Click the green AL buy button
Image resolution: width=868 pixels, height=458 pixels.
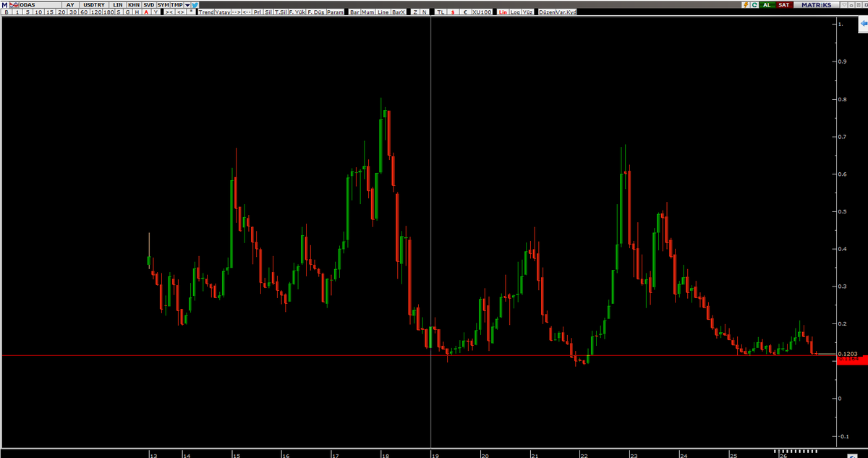point(767,4)
